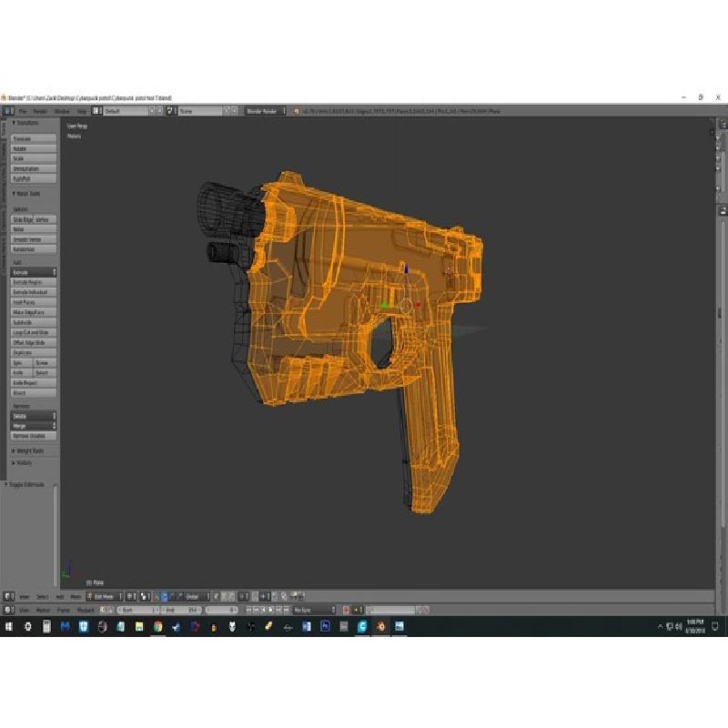
Task: Expand the History panel
Action: pyautogui.click(x=25, y=462)
